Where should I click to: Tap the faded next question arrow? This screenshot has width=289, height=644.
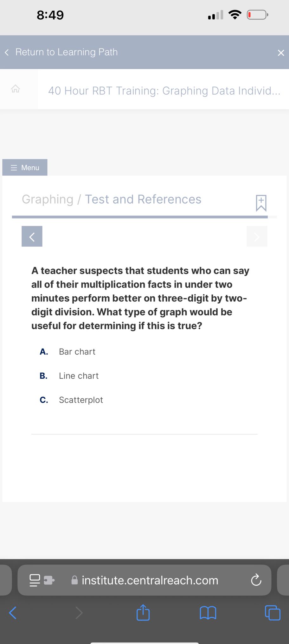pos(257,237)
